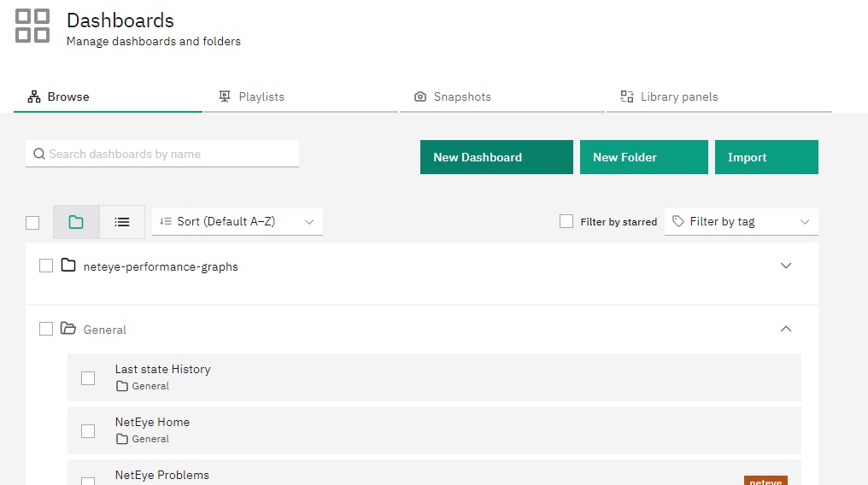Viewport: 868px width, 485px height.
Task: Click the search magnifier icon
Action: click(38, 154)
